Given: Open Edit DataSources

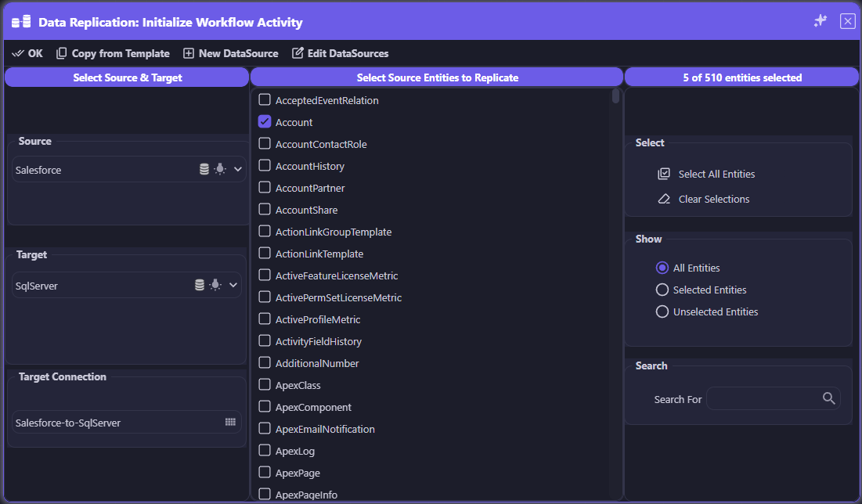Looking at the screenshot, I should [341, 53].
